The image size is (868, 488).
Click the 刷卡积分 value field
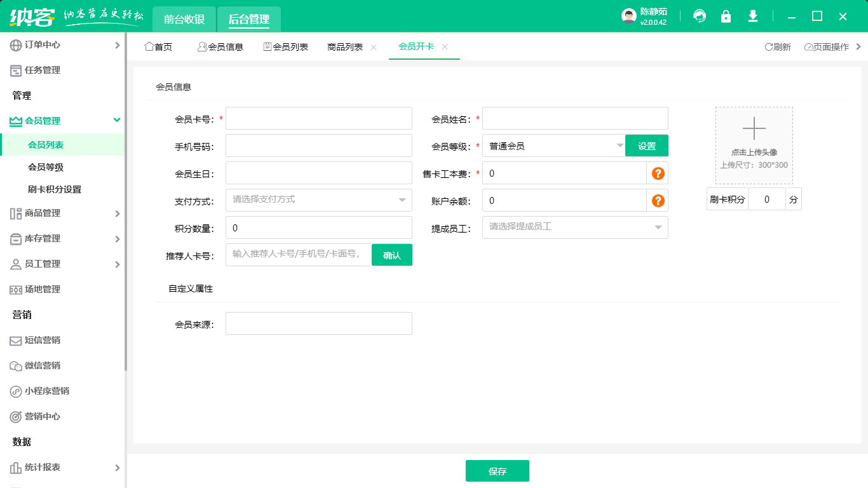coord(767,199)
